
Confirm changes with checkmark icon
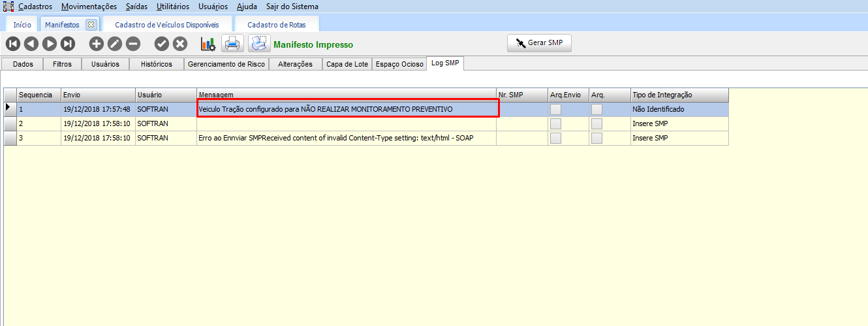pyautogui.click(x=162, y=44)
